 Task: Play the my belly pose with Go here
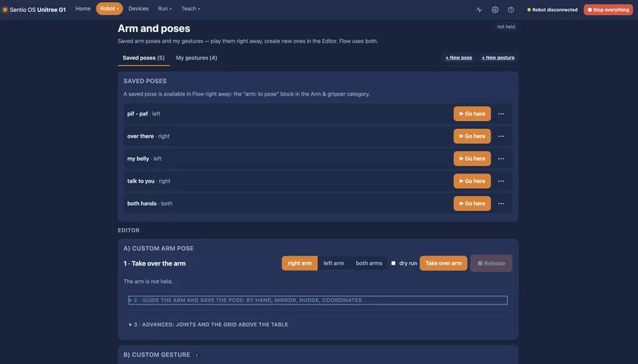coord(472,159)
